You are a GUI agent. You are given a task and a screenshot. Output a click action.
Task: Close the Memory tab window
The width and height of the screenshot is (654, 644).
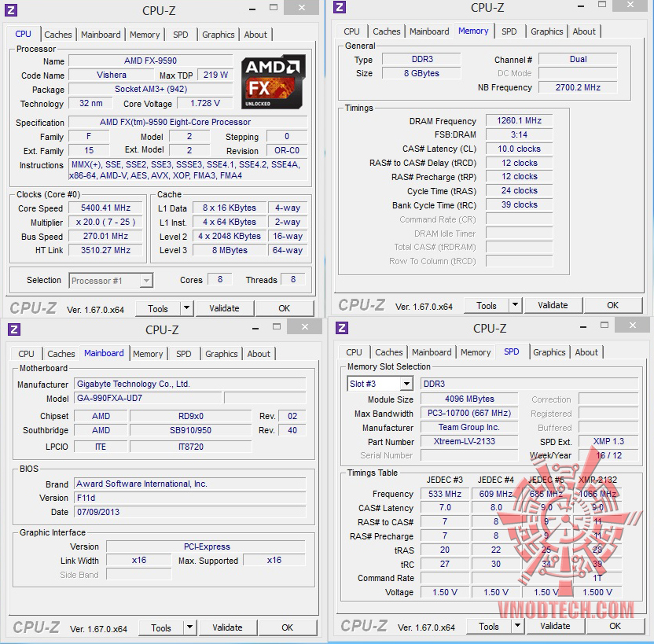630,5
